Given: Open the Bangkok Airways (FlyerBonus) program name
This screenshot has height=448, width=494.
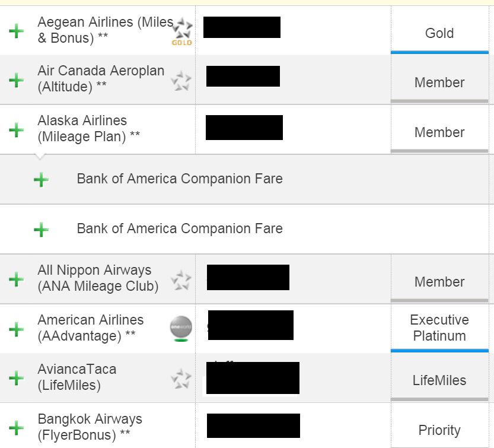Looking at the screenshot, I should click(90, 427).
